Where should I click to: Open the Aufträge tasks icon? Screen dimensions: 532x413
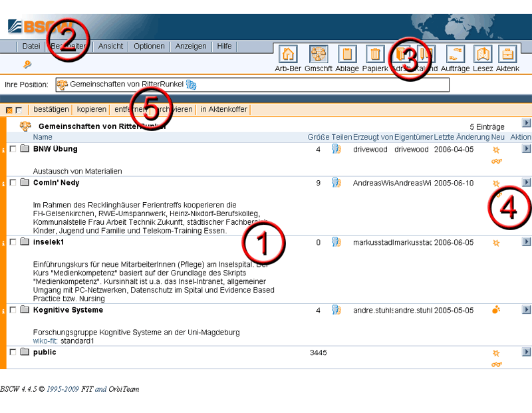[456, 55]
